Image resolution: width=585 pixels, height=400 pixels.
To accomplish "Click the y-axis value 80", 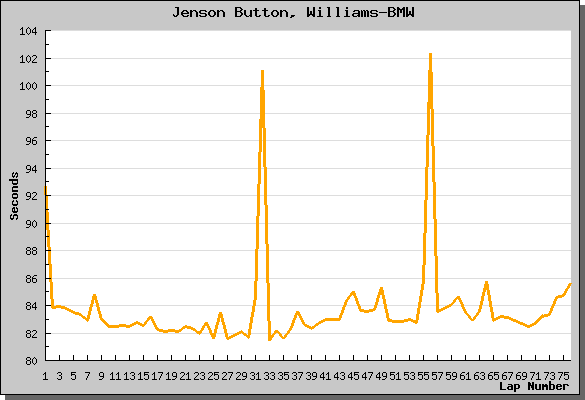I will pos(31,361).
